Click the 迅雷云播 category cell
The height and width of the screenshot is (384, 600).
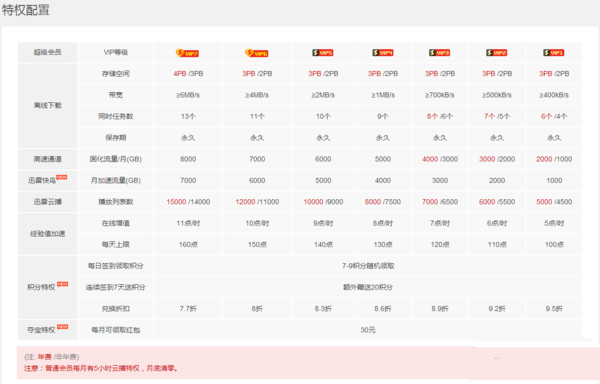[x=47, y=202]
